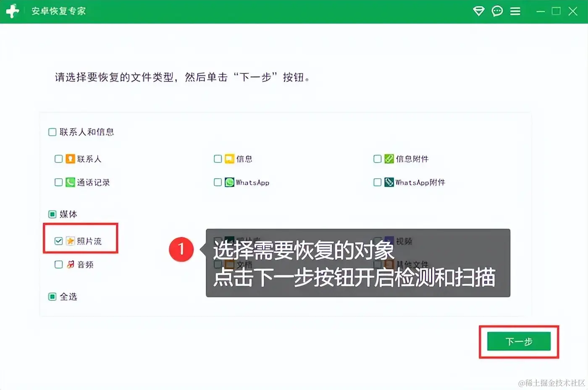588x390 pixels.
Task: Tick the 通话记录 checkbox
Action: click(58, 182)
